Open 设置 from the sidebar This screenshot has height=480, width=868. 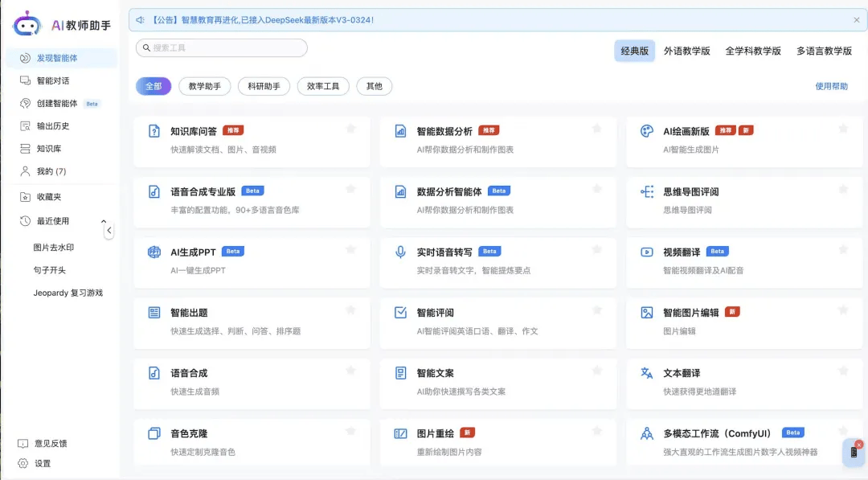tap(43, 463)
